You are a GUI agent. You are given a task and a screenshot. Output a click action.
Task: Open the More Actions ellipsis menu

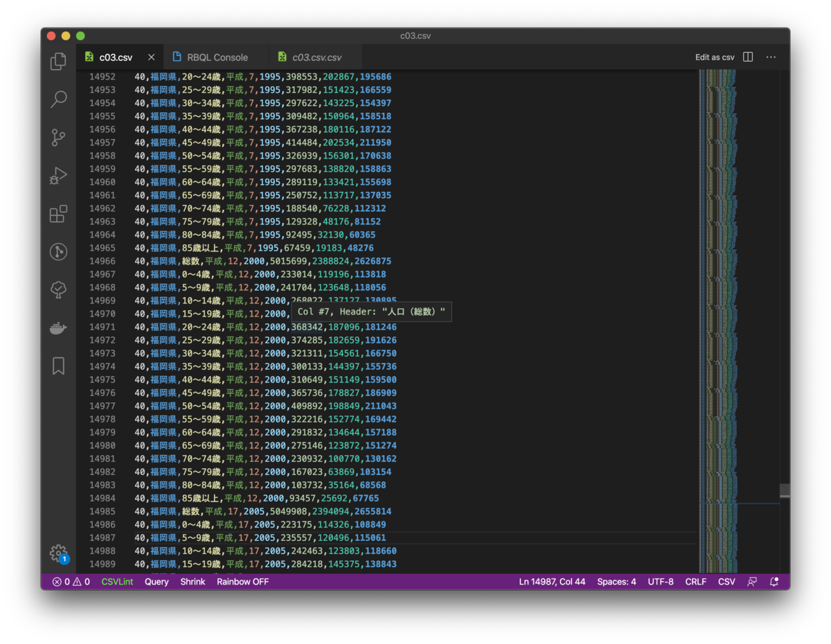click(x=771, y=57)
